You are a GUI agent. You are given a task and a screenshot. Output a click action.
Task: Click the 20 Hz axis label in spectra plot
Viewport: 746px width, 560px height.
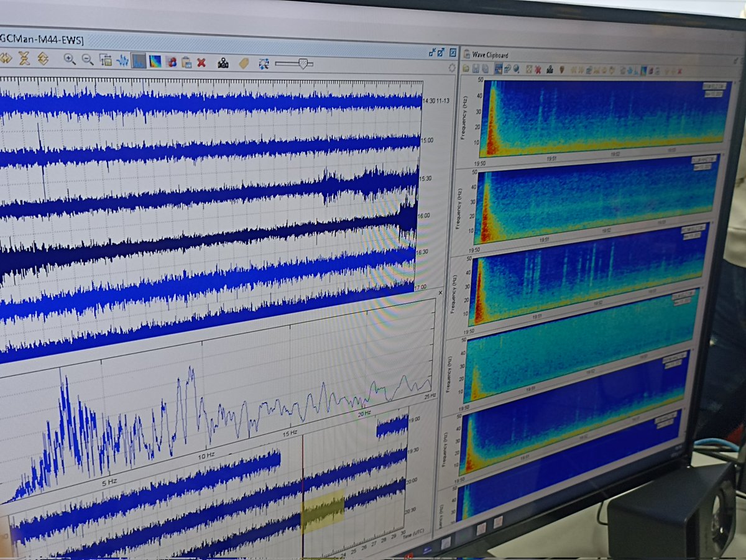[365, 413]
